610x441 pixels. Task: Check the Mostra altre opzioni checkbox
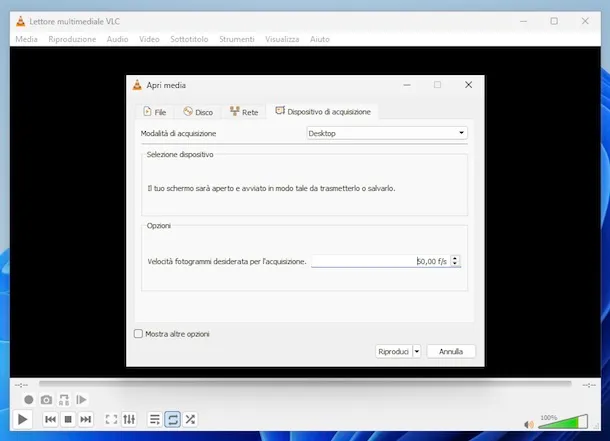click(x=138, y=334)
